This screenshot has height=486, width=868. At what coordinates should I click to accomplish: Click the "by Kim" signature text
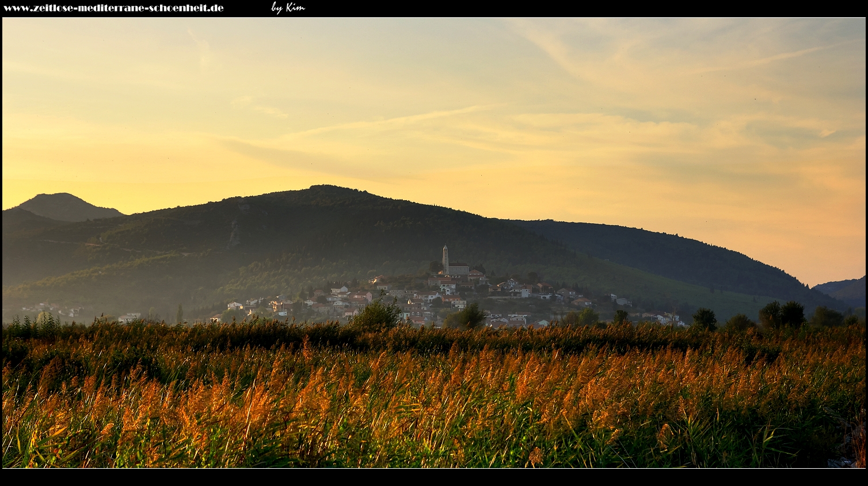[x=288, y=7]
